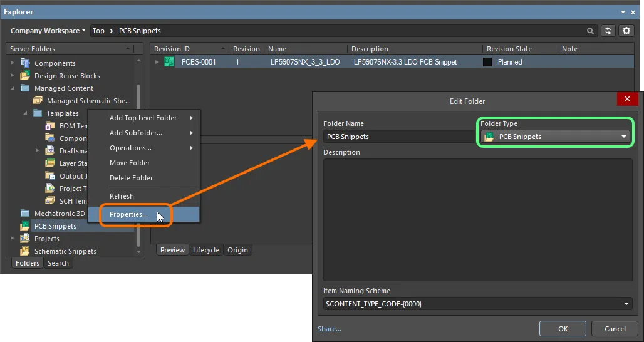Viewport: 644px width, 342px height.
Task: Click the Project Templates folder icon
Action: click(50, 189)
